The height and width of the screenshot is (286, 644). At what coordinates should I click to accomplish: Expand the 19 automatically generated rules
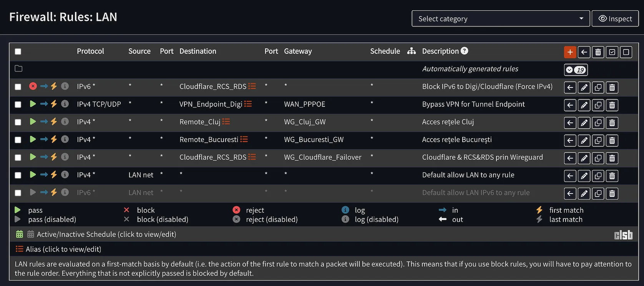click(576, 70)
